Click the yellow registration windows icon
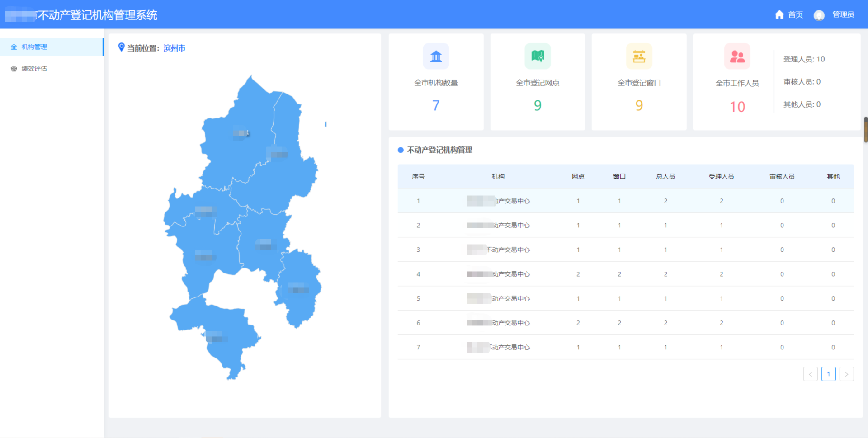The image size is (868, 438). tap(639, 57)
